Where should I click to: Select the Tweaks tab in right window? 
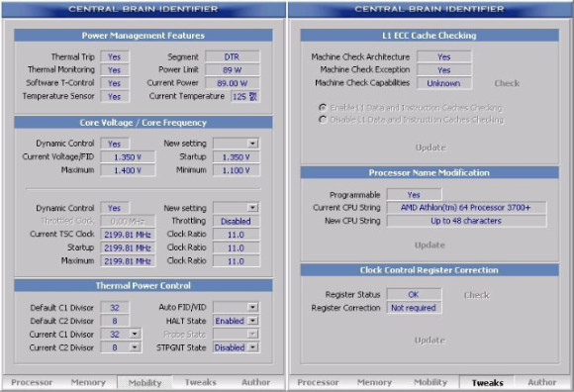pyautogui.click(x=487, y=383)
